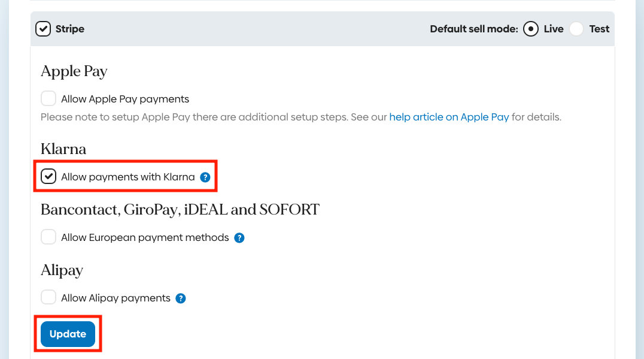644x359 pixels.
Task: Check the Allow Alipay payments box
Action: coord(48,298)
